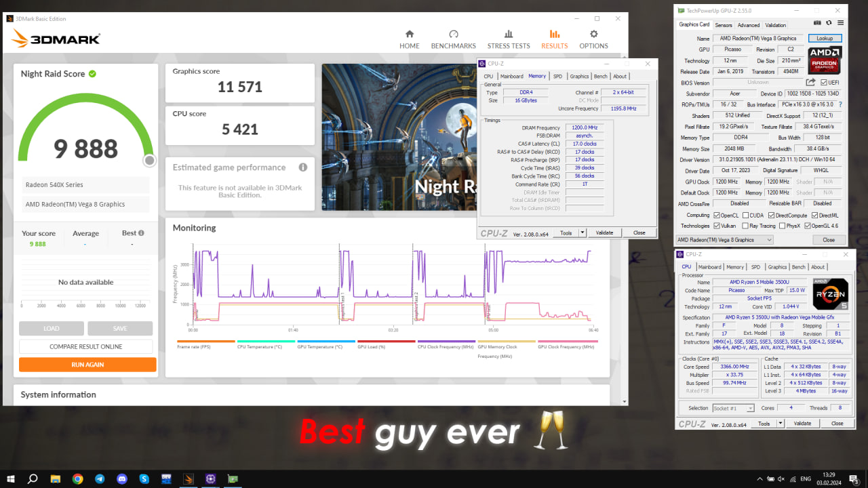The image size is (868, 488).
Task: Open 3DMark OPTIONS gear
Action: (x=593, y=39)
